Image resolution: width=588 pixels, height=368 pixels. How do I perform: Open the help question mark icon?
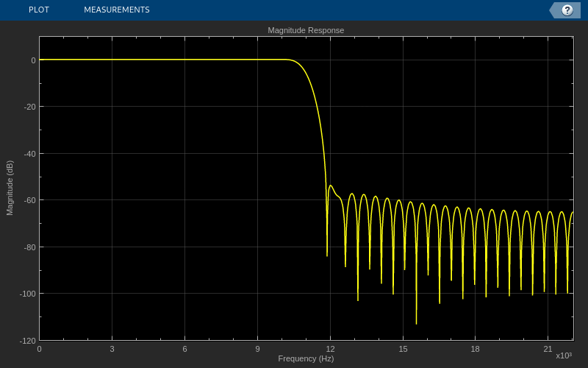[567, 10]
